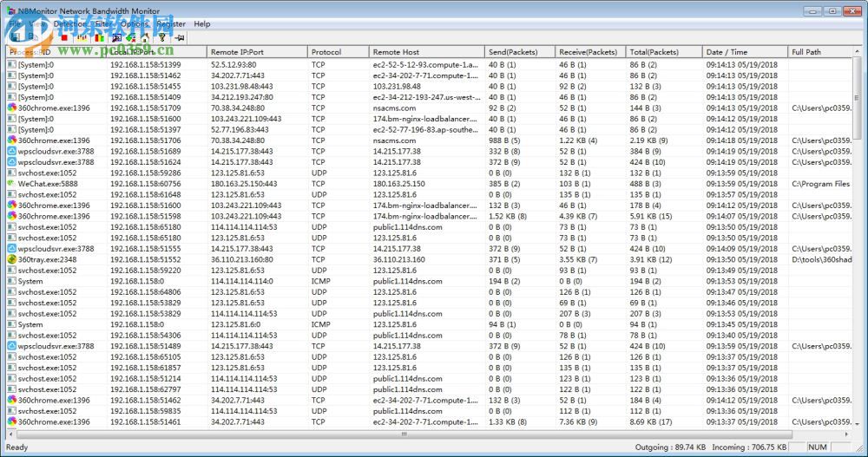This screenshot has height=457, width=868.
Task: Click total value 8.69 KB (17)
Action: coord(651,421)
